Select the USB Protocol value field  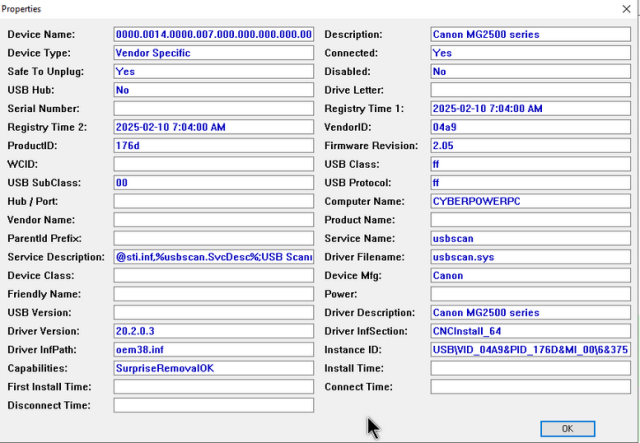(531, 183)
